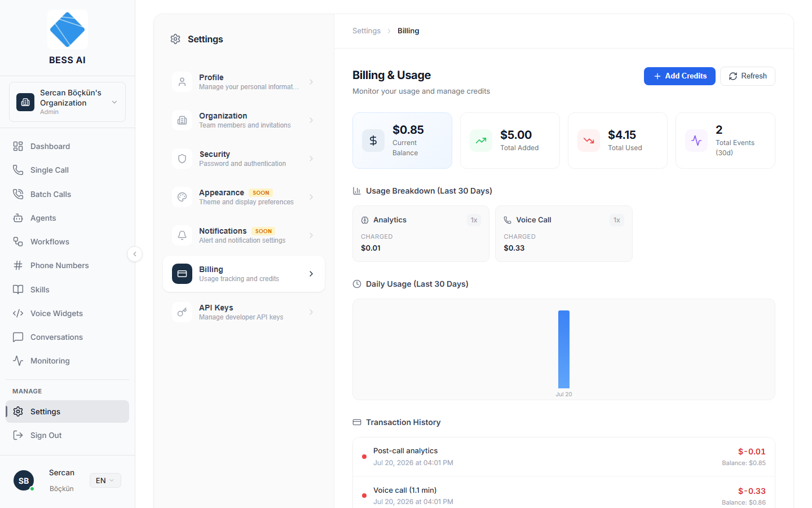Click Sign Out
The height and width of the screenshot is (508, 812).
pyautogui.click(x=67, y=435)
